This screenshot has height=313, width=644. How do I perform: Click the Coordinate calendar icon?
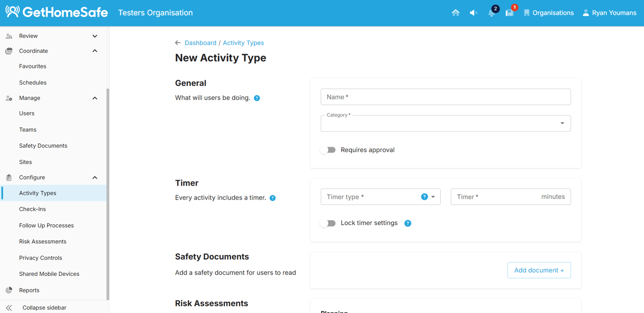(x=9, y=51)
